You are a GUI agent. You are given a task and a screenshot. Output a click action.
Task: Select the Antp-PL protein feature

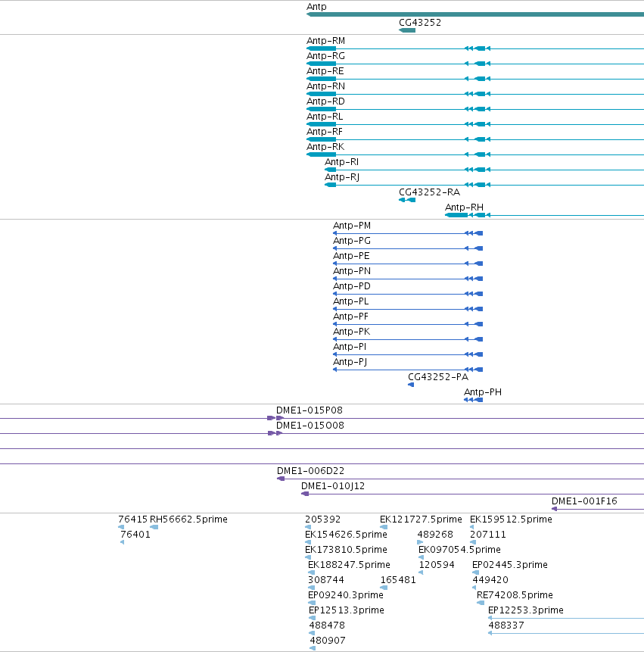click(x=408, y=309)
